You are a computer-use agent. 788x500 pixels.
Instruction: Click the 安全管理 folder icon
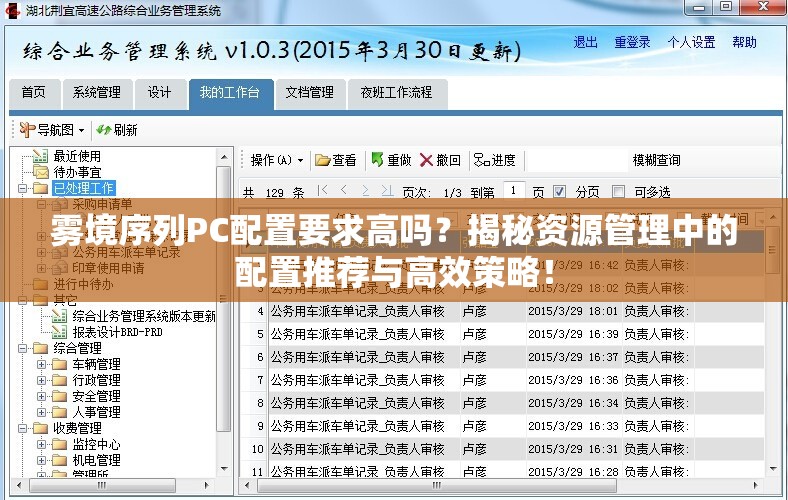click(x=60, y=396)
